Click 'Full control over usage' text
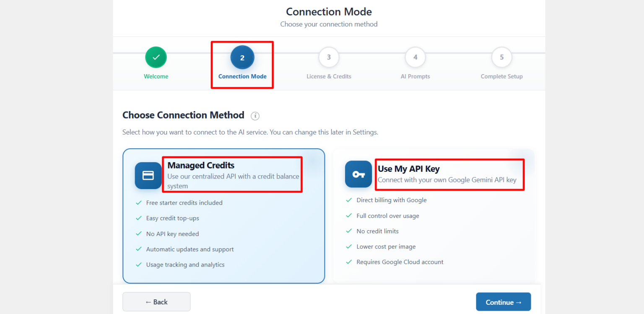Screen dimensions: 644x314 tap(388, 216)
